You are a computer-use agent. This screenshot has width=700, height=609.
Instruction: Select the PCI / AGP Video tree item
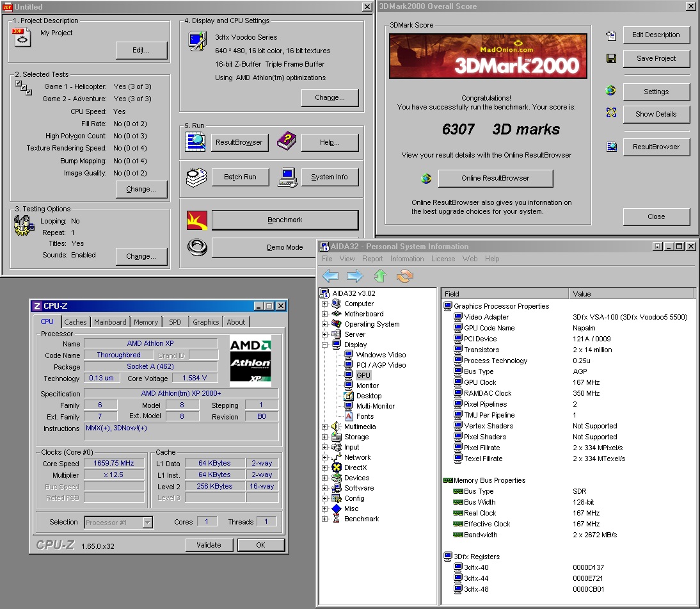tap(381, 365)
